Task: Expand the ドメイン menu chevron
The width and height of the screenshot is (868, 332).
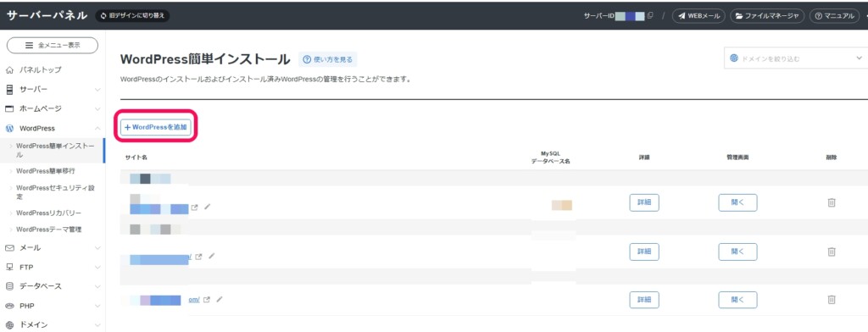Action: pos(97,325)
